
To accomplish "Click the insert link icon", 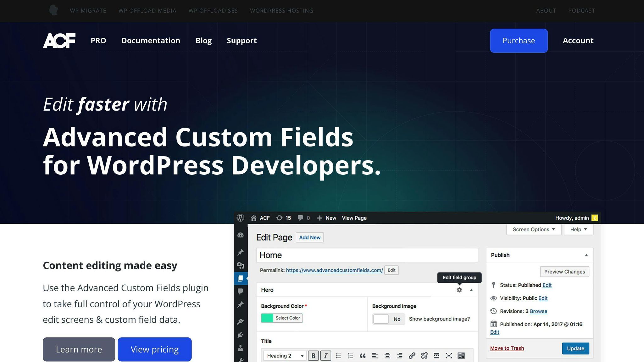I will pyautogui.click(x=412, y=356).
